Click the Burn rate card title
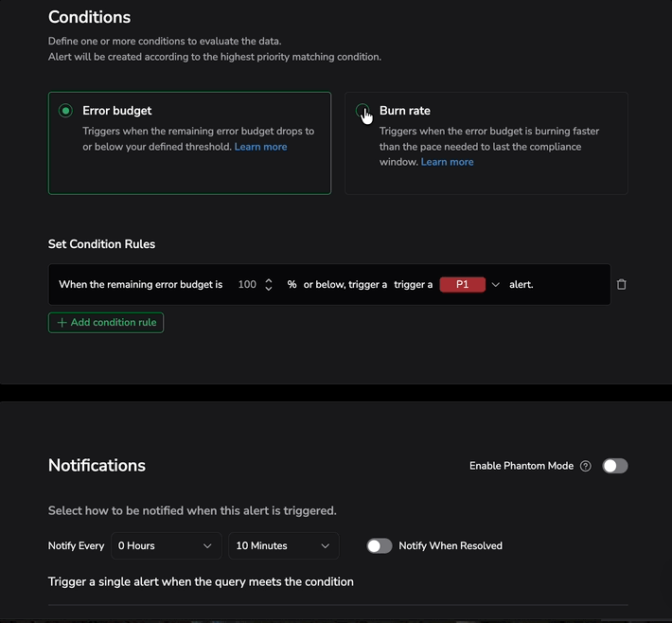The width and height of the screenshot is (672, 623). pos(405,111)
